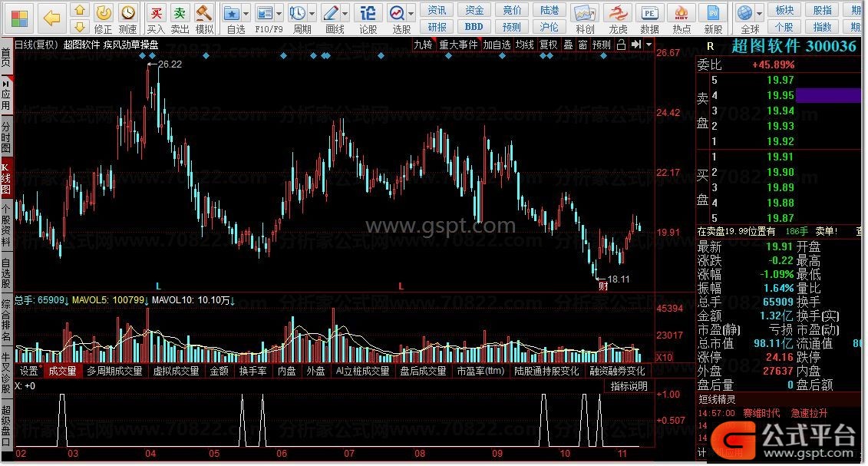Expand the 全球 dropdown arrow
The image size is (868, 466).
point(760,13)
